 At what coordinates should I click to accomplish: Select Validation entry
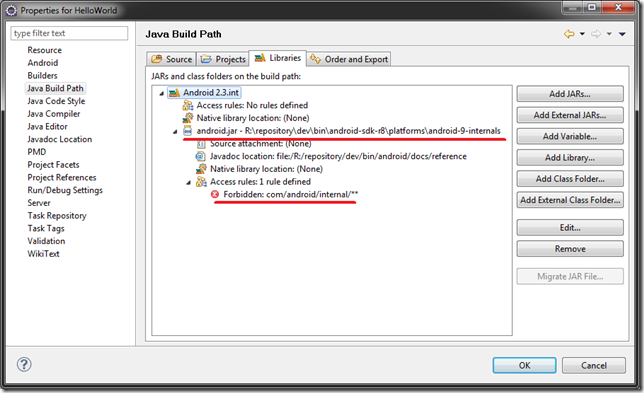(46, 241)
